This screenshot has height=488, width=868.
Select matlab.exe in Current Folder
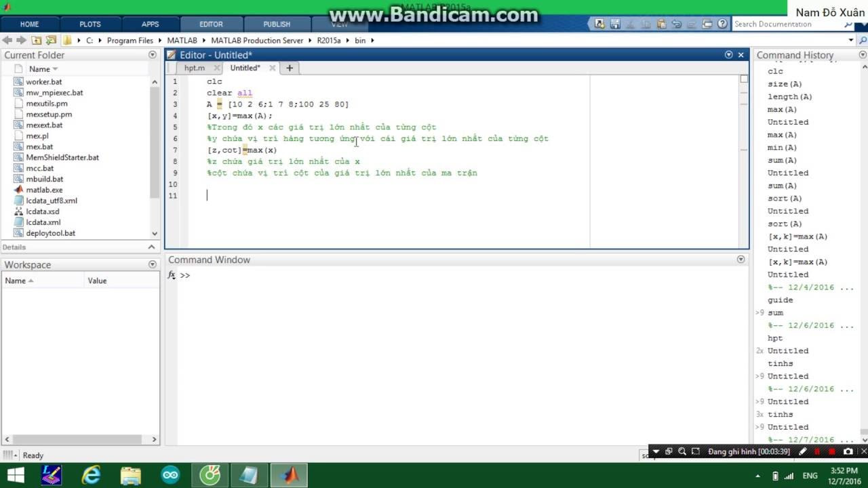[44, 190]
